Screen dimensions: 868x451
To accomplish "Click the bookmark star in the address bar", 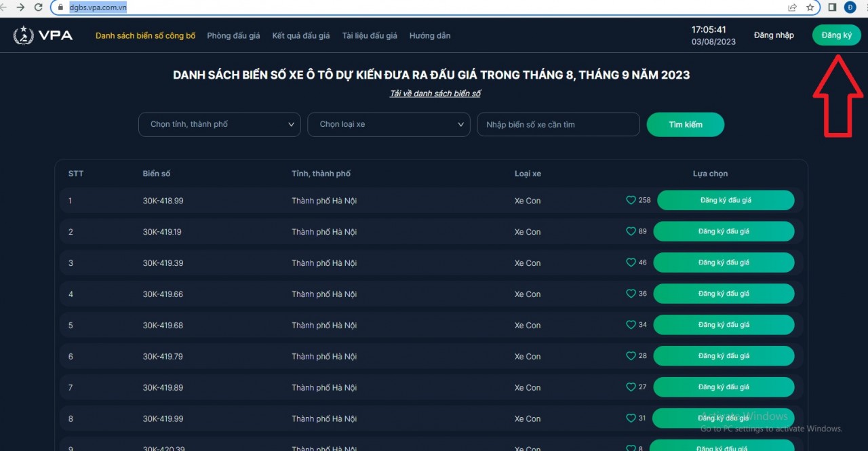I will [810, 7].
